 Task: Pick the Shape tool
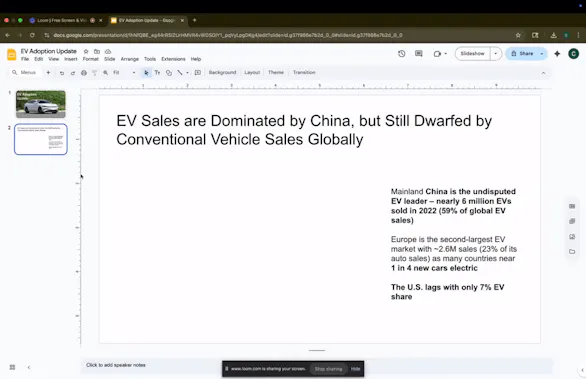(x=169, y=73)
